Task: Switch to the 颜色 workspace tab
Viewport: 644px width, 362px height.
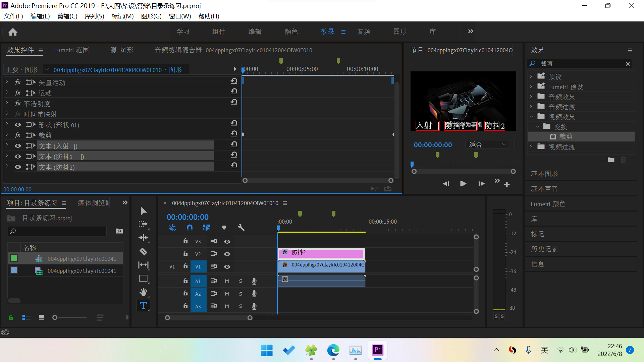Action: [291, 32]
